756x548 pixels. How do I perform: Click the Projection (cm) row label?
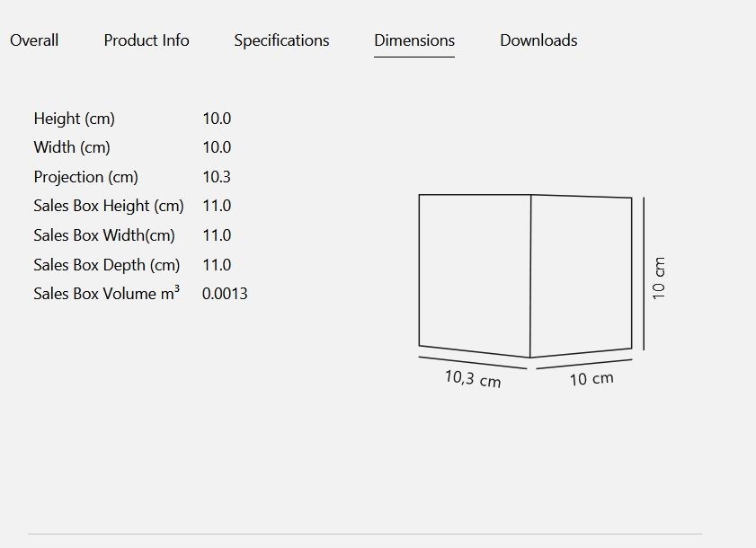click(x=85, y=177)
